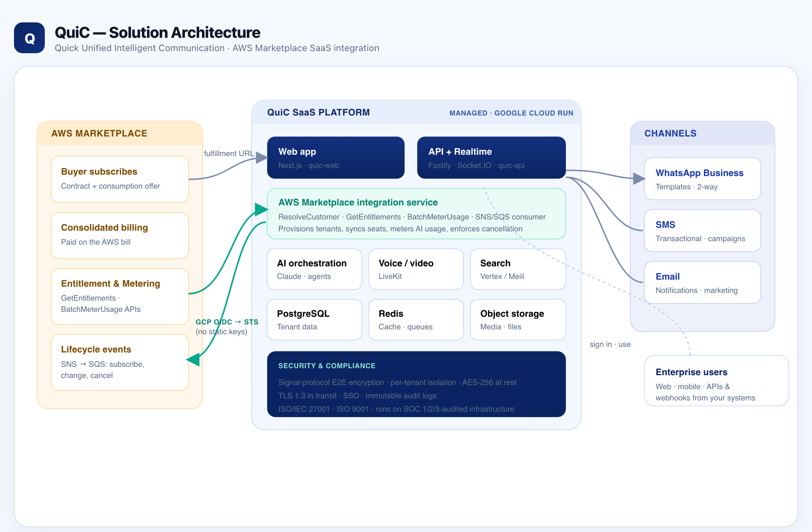The height and width of the screenshot is (532, 812).
Task: Click the Object storage card
Action: tap(518, 320)
